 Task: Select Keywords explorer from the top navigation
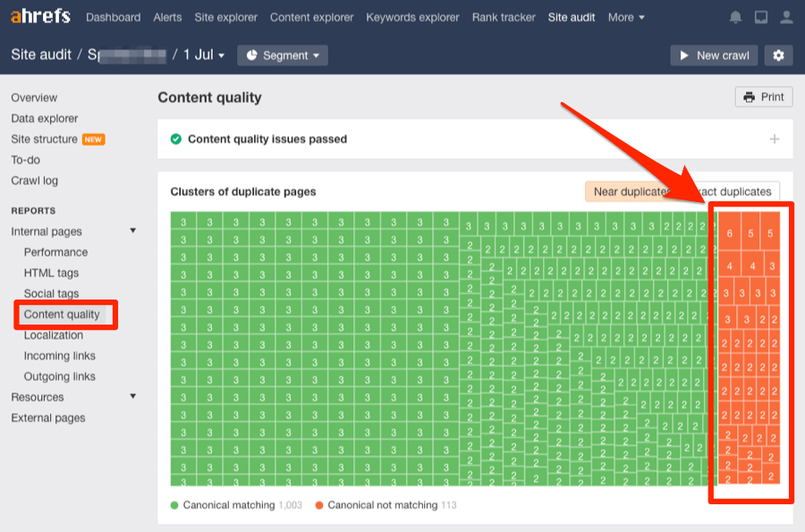412,17
